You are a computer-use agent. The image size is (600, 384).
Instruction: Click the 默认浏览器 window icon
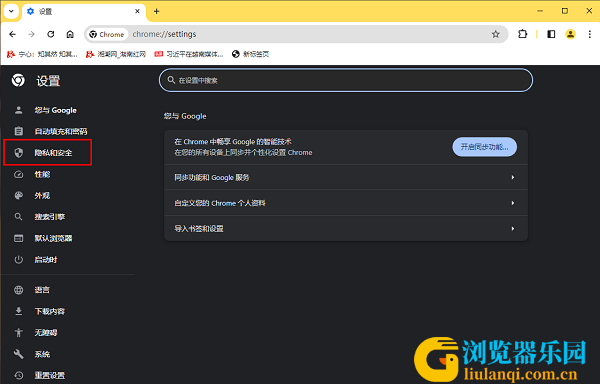[x=18, y=238]
